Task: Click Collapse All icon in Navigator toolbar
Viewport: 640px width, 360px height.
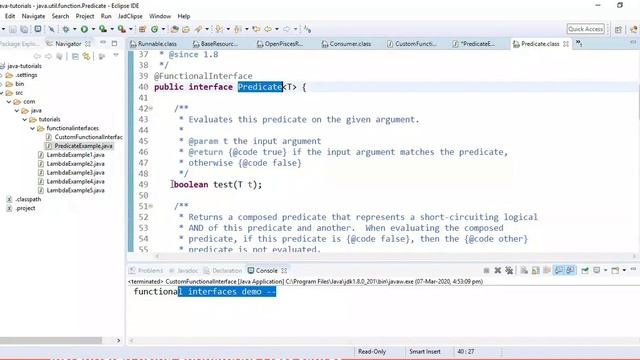Action: 75,56
